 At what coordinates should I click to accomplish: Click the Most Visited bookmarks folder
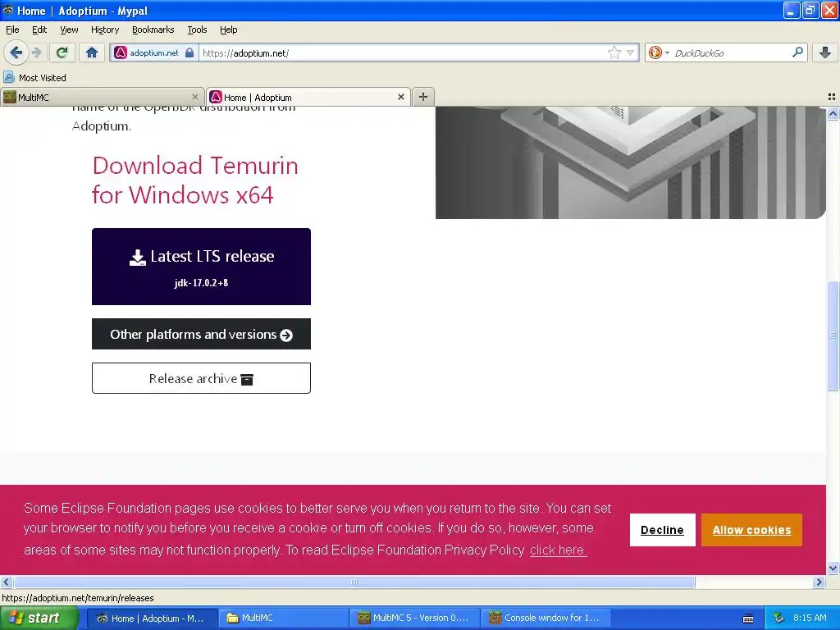coord(34,78)
